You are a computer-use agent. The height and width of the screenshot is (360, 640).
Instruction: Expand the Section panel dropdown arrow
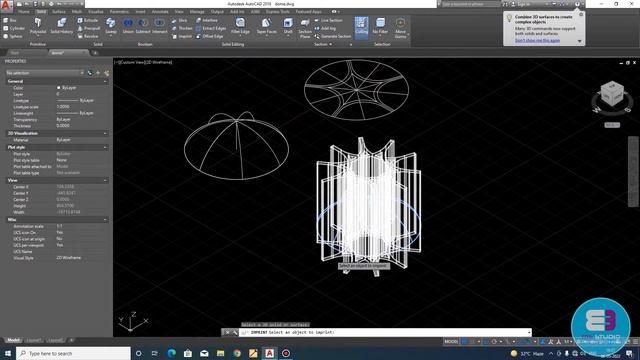click(330, 44)
